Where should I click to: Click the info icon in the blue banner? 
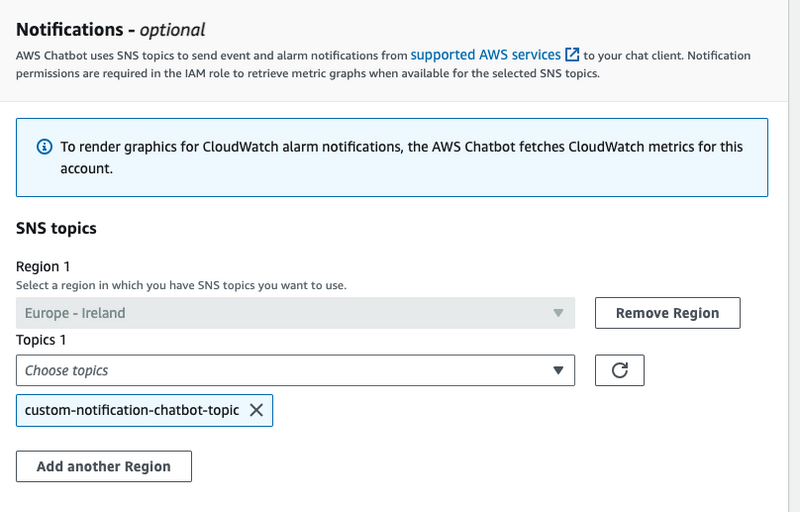coord(44,147)
